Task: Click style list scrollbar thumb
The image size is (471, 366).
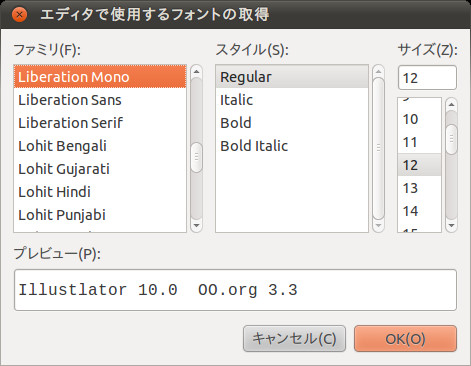Action: point(378,148)
